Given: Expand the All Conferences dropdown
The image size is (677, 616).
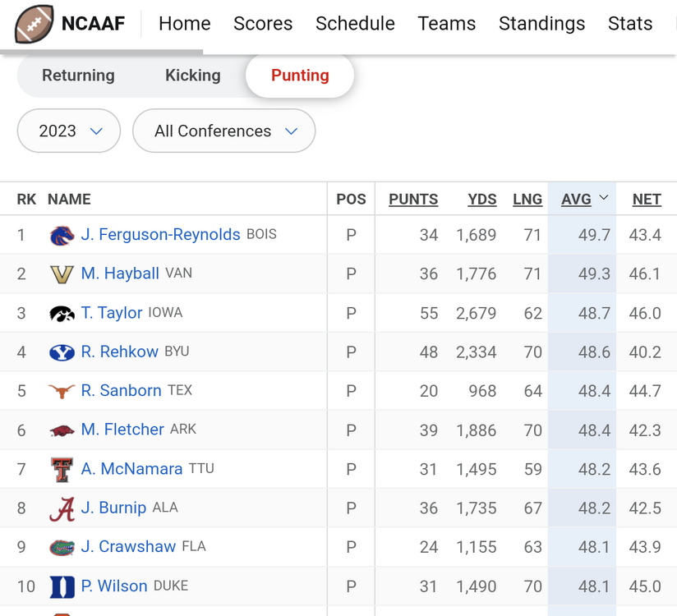Looking at the screenshot, I should tap(223, 131).
